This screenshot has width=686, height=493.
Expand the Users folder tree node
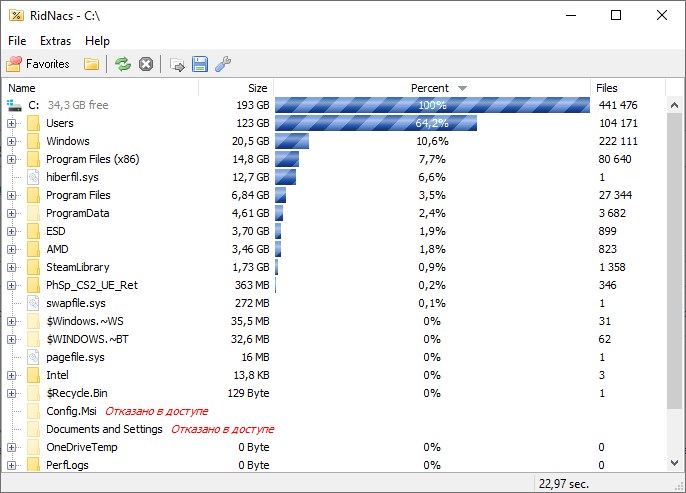coord(12,123)
